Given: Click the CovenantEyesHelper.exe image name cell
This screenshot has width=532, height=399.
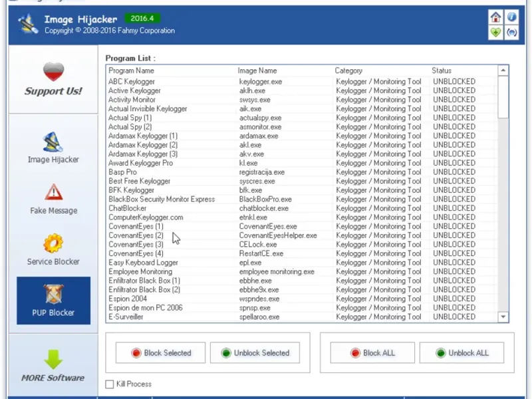Looking at the screenshot, I should 278,235.
